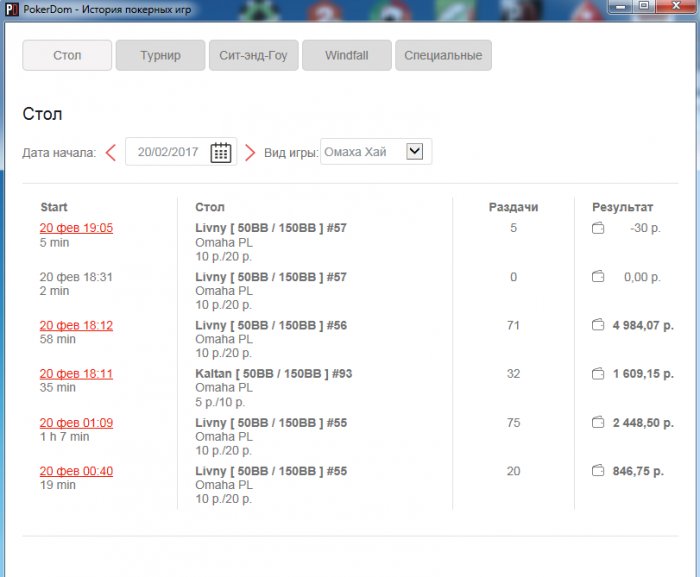This screenshot has width=700, height=577.
Task: Open session link 20 фев 19:05
Action: [76, 228]
